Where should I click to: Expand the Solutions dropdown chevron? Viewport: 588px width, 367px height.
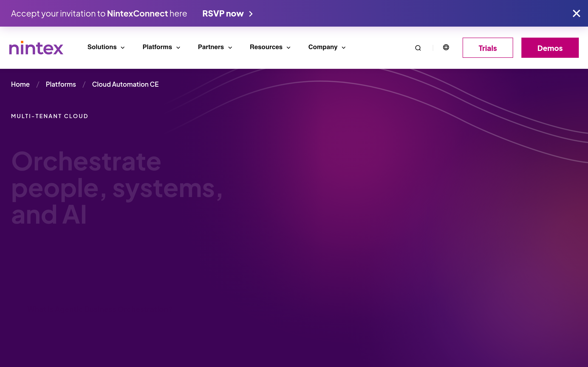coord(122,47)
